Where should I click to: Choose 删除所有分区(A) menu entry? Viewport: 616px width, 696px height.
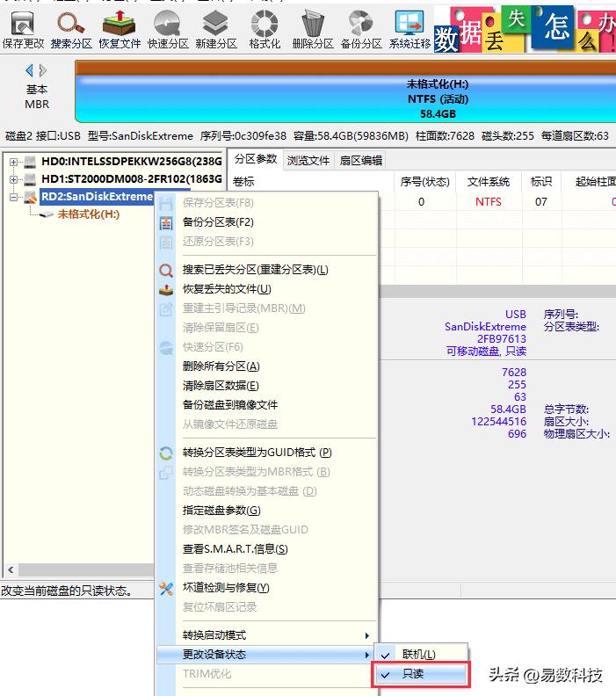[x=266, y=366]
